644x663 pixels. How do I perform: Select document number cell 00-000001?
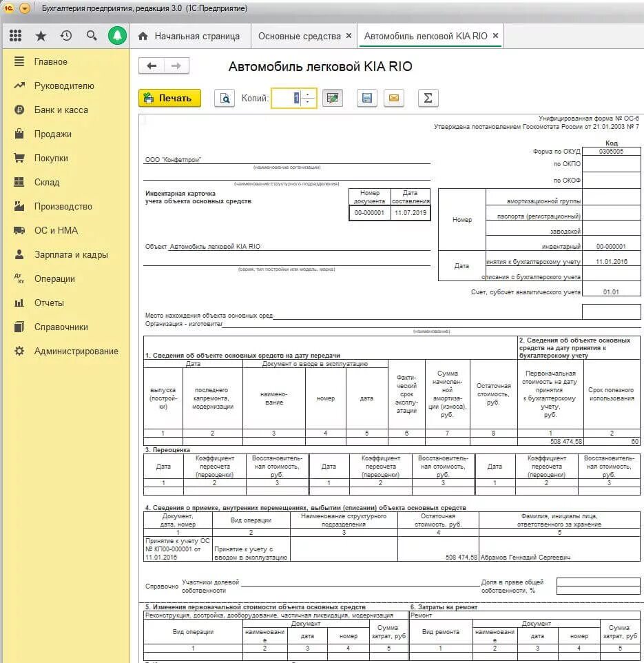click(x=369, y=213)
